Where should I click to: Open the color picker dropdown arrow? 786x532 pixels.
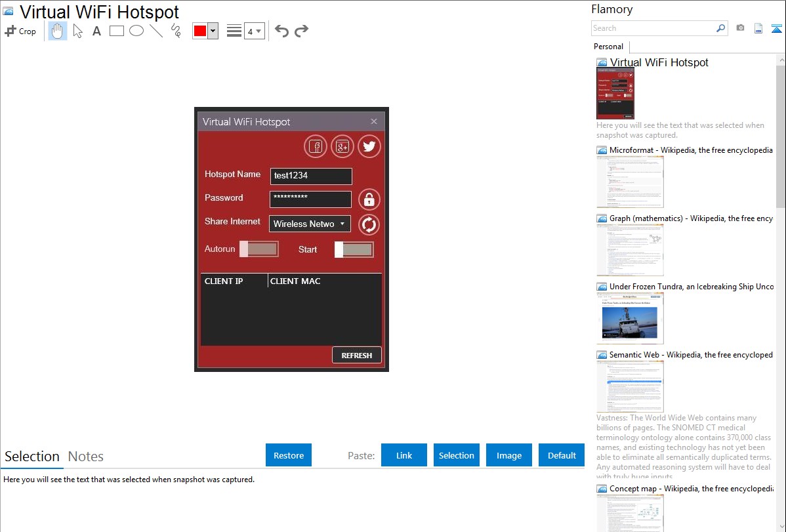click(213, 31)
